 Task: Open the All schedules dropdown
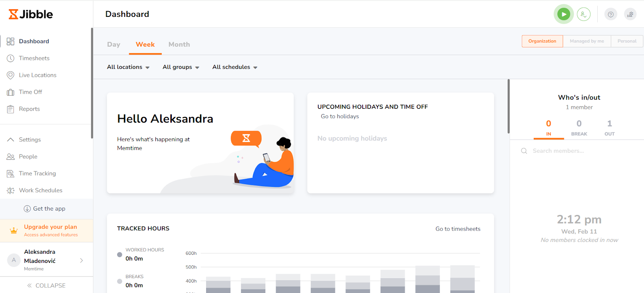[235, 67]
